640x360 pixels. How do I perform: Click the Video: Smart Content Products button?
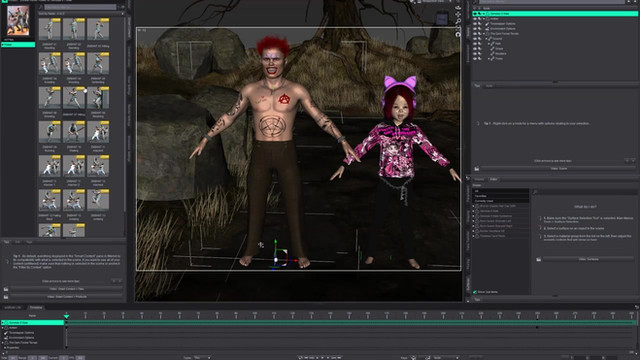(x=67, y=297)
